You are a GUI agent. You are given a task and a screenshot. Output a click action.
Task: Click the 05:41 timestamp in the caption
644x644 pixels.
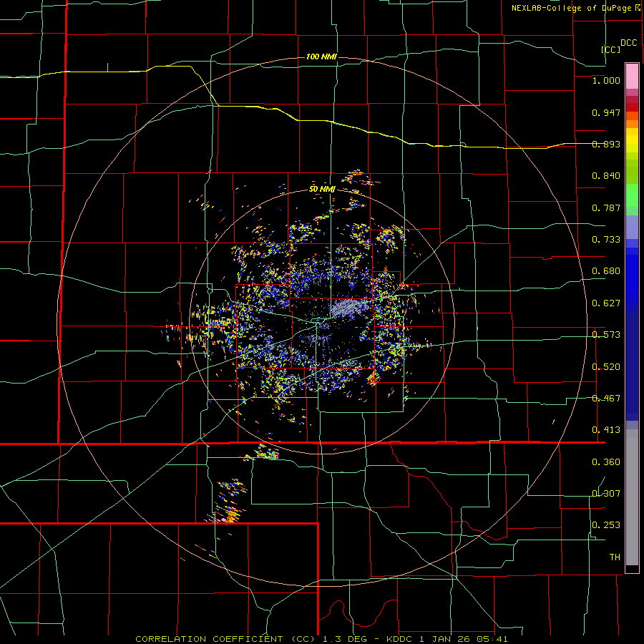[x=492, y=639]
